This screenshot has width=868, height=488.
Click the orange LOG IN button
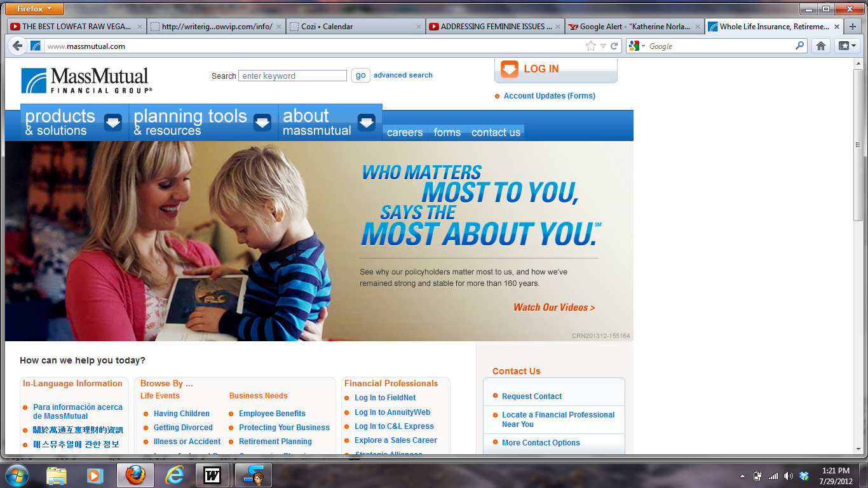(x=555, y=69)
